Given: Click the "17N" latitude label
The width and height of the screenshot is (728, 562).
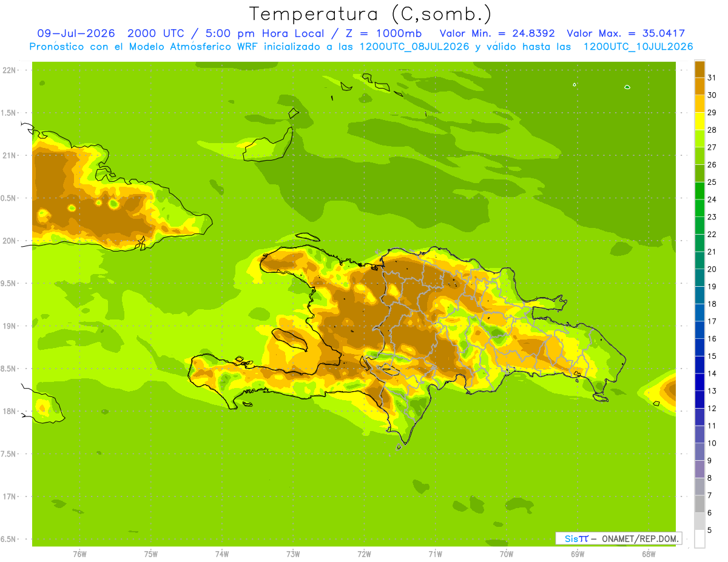Looking at the screenshot, I should 10,497.
